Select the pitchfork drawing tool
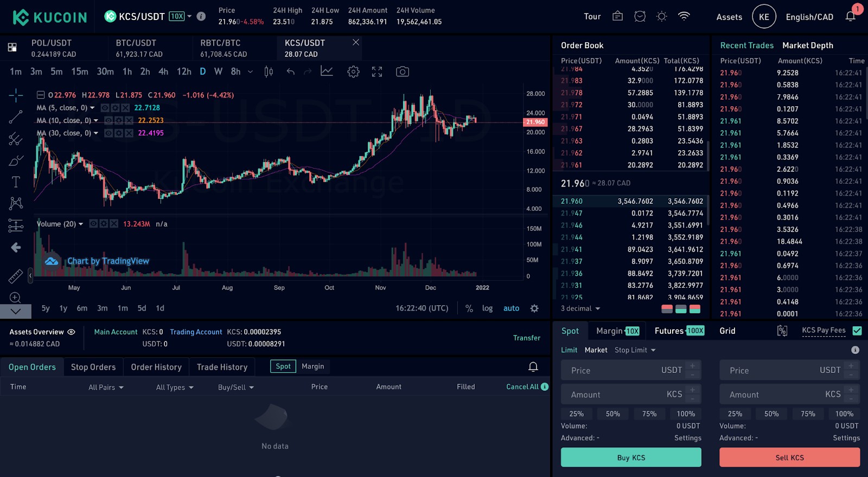The height and width of the screenshot is (477, 868). 16,139
